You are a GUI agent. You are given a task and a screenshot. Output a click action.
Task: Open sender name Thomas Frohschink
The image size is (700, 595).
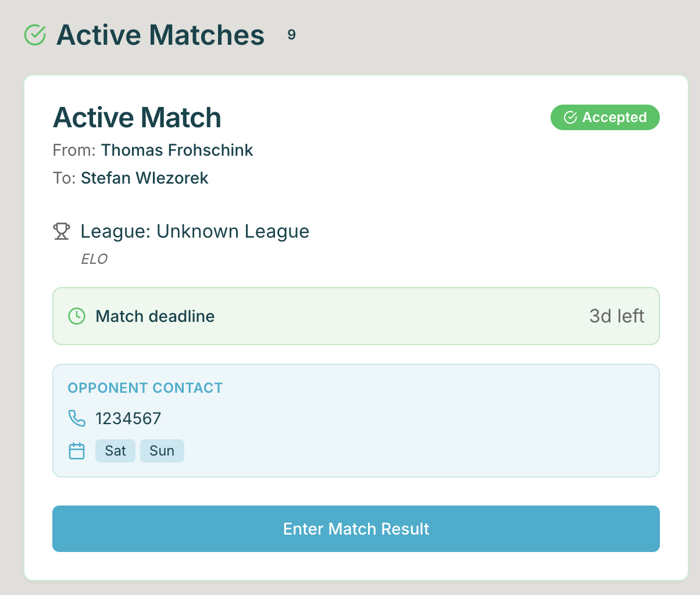[x=177, y=150]
